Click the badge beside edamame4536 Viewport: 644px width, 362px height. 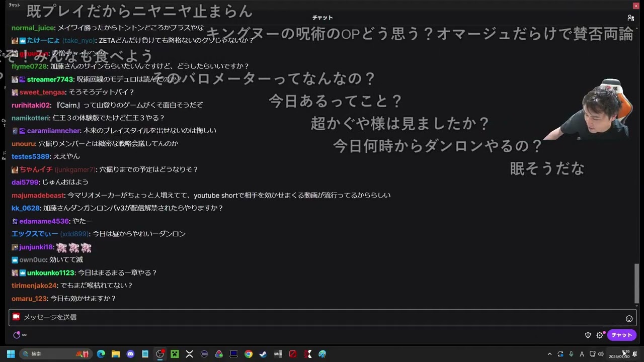coord(15,221)
